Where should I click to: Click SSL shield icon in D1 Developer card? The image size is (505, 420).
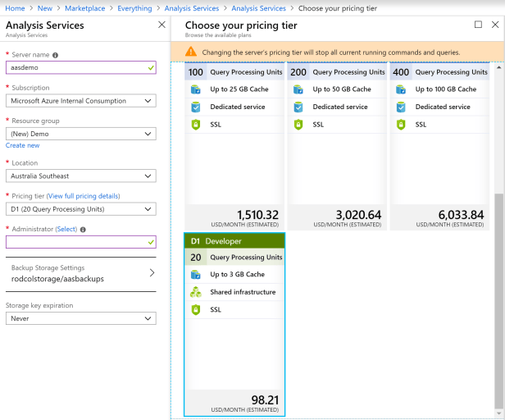tap(196, 310)
